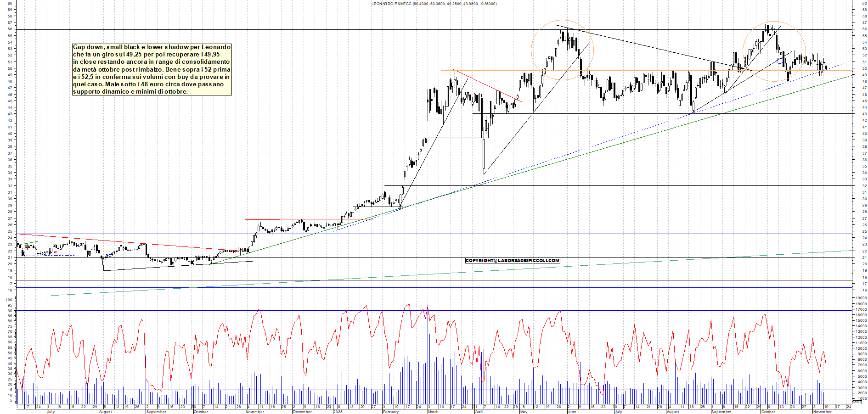Image resolution: width=868 pixels, height=414 pixels.
Task: Click the 2025 label on the timeline
Action: tap(338, 411)
